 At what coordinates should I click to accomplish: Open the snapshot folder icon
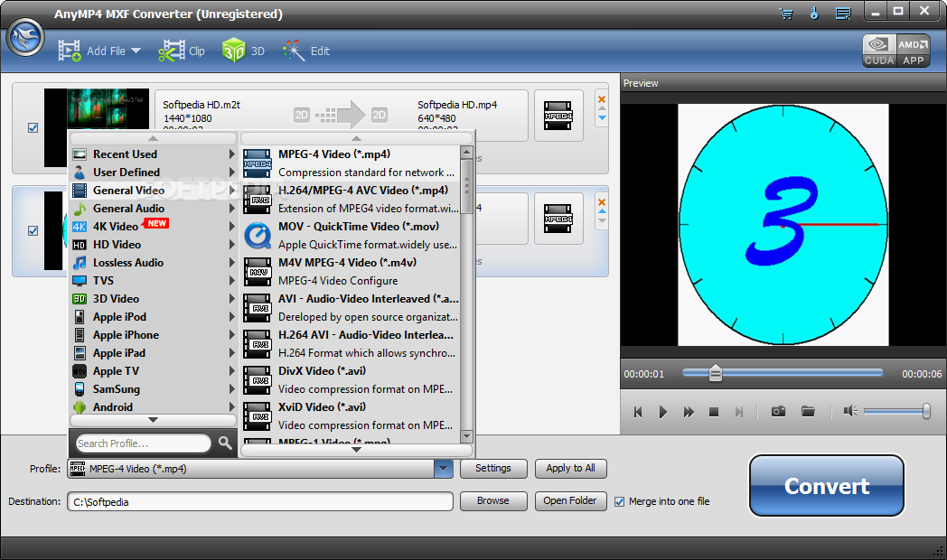click(x=808, y=412)
